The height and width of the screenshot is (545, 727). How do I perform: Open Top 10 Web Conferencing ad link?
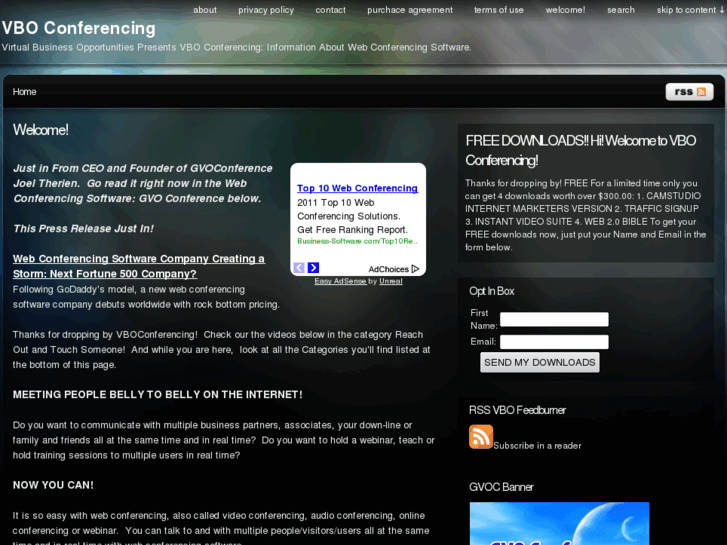357,188
